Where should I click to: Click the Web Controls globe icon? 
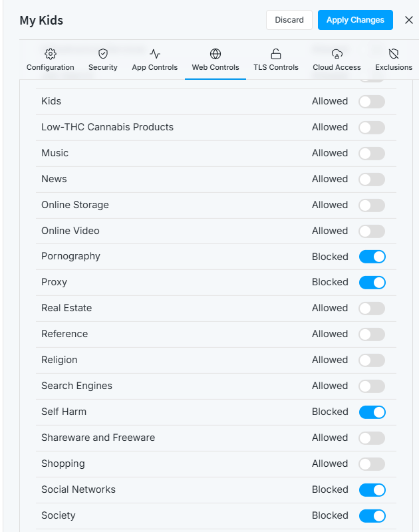coord(215,54)
